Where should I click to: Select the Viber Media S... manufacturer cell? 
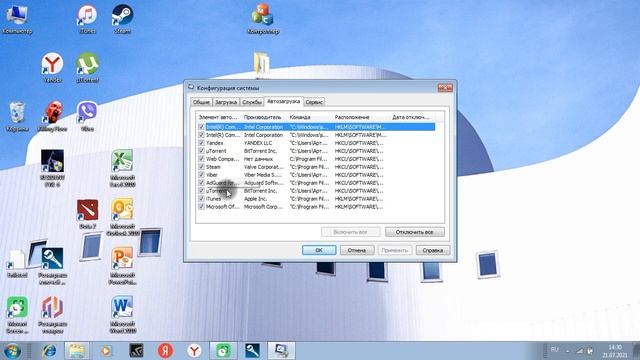pyautogui.click(x=263, y=175)
